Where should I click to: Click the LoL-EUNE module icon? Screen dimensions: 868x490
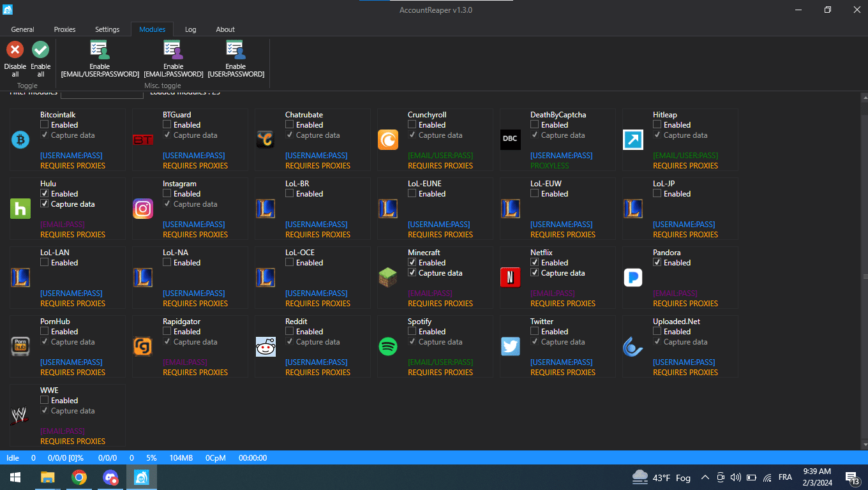coord(388,209)
